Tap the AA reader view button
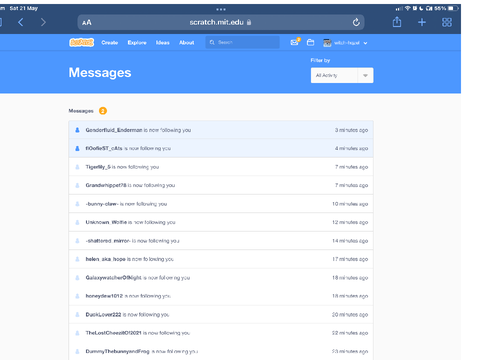Screen dimensions: 480x360 coord(87,23)
